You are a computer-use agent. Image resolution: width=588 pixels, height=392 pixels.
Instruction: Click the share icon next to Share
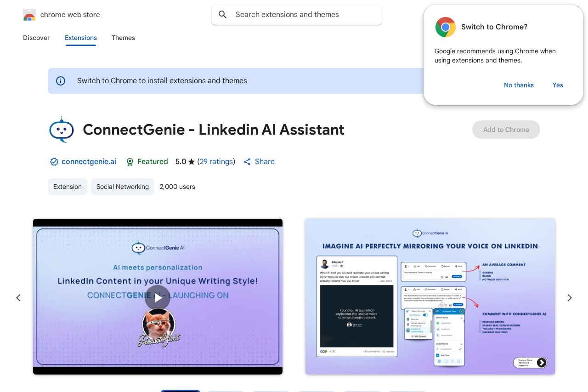(x=247, y=162)
